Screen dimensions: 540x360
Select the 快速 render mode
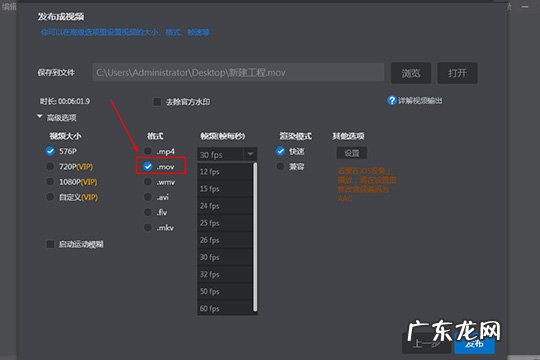(280, 151)
